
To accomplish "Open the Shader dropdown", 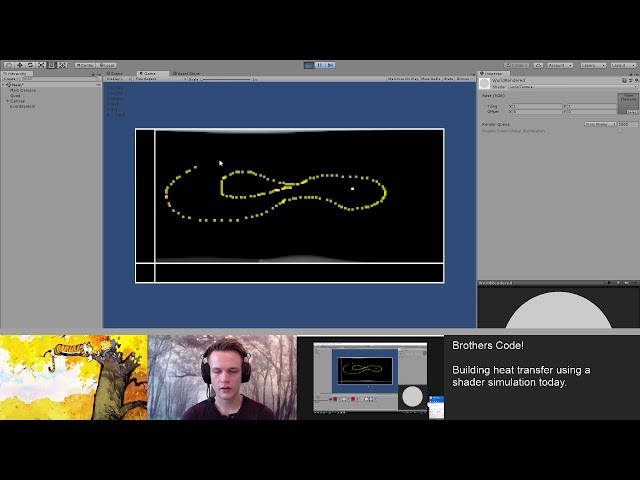I will 573,87.
